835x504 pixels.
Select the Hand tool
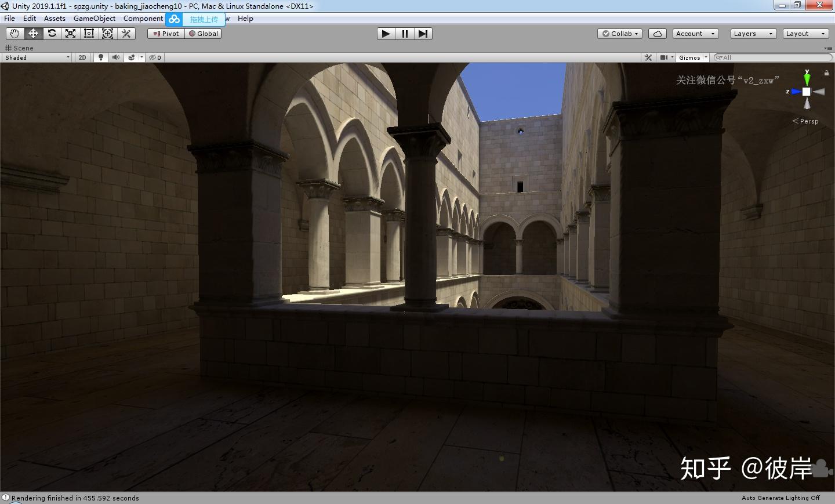14,34
